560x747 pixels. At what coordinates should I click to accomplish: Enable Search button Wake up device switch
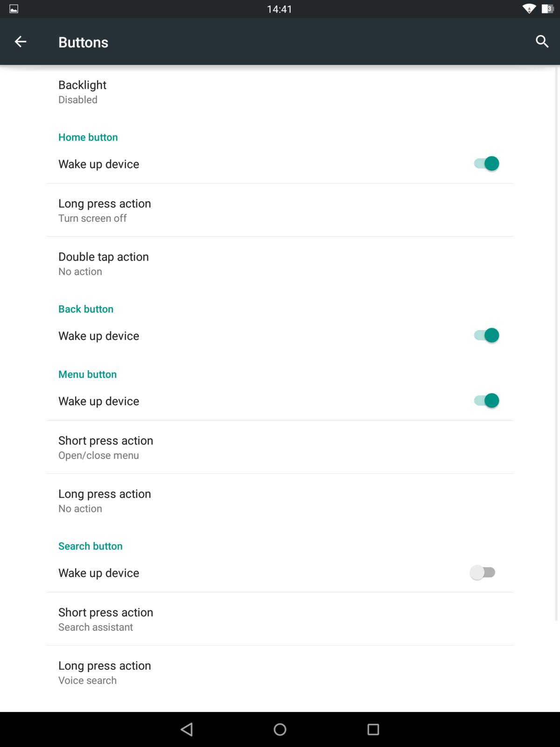click(x=483, y=573)
